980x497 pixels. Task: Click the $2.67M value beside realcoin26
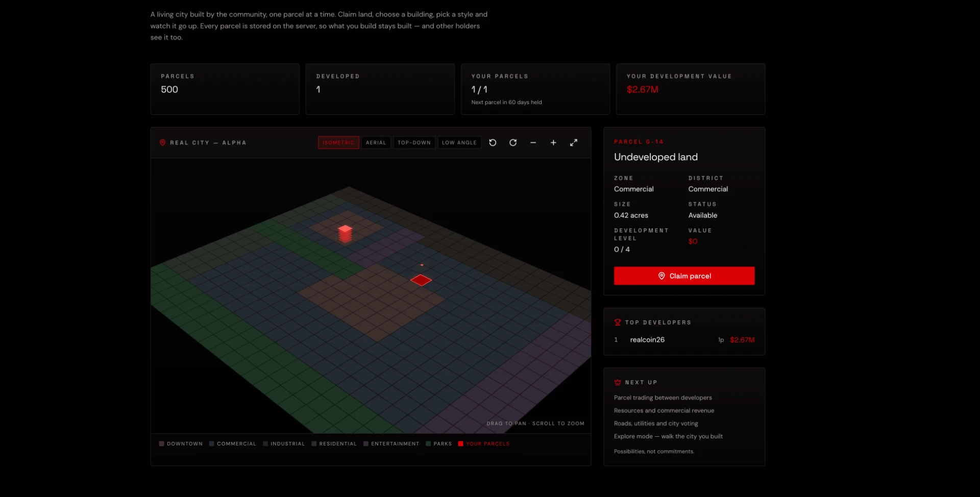[x=742, y=340]
